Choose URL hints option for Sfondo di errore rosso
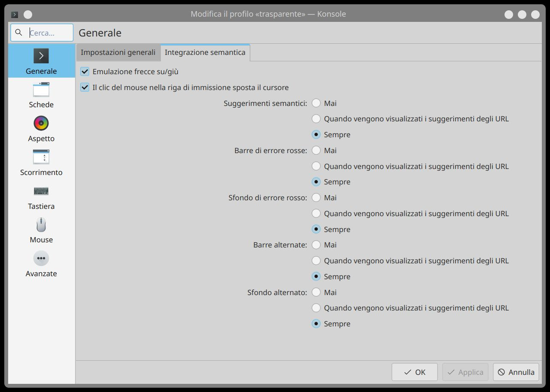The image size is (550, 392). tap(316, 214)
